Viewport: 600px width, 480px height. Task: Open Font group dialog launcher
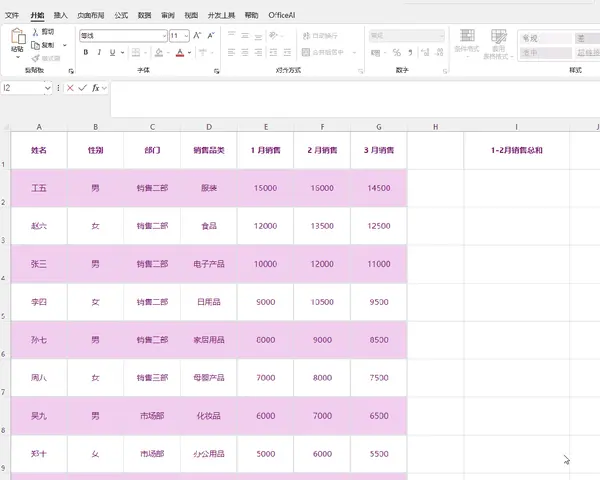pyautogui.click(x=217, y=71)
